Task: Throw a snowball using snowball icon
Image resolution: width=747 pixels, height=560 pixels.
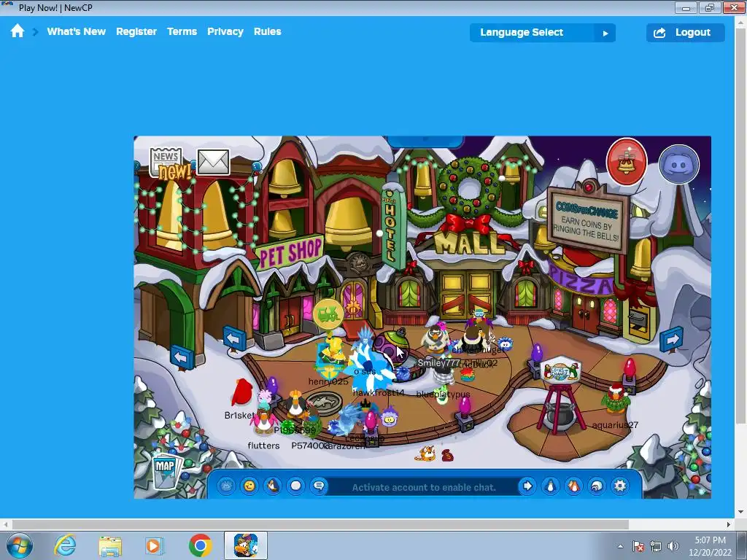Action: (x=296, y=486)
